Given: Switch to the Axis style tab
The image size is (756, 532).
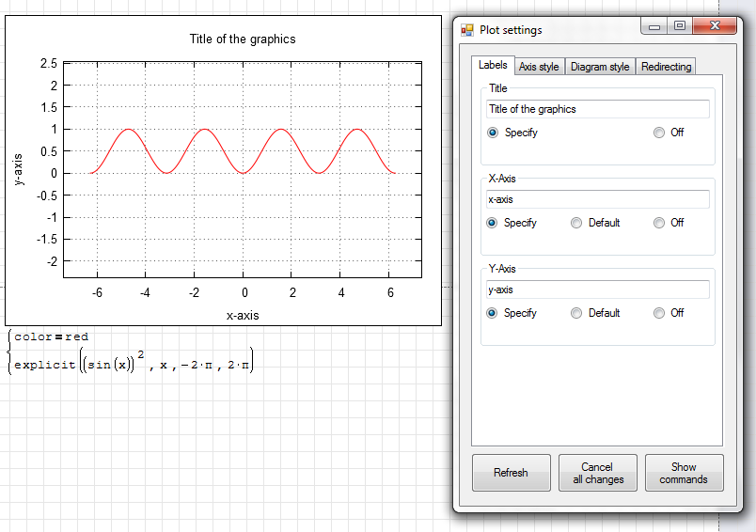Looking at the screenshot, I should click(539, 67).
